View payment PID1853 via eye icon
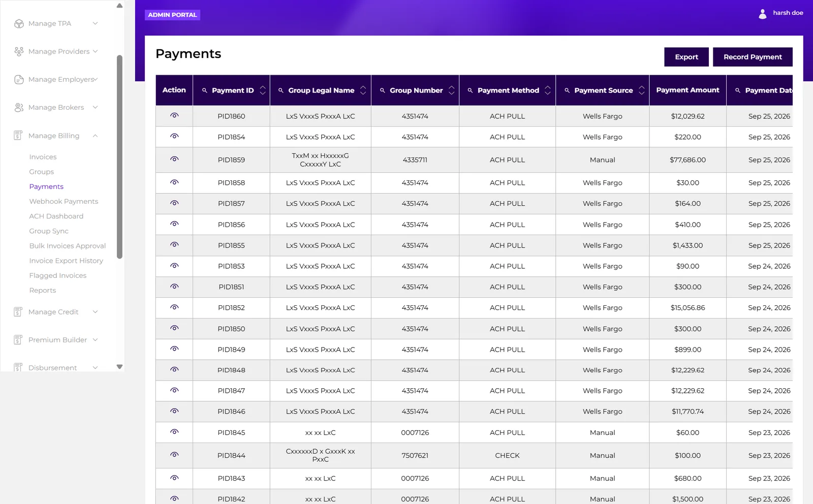 pyautogui.click(x=174, y=266)
